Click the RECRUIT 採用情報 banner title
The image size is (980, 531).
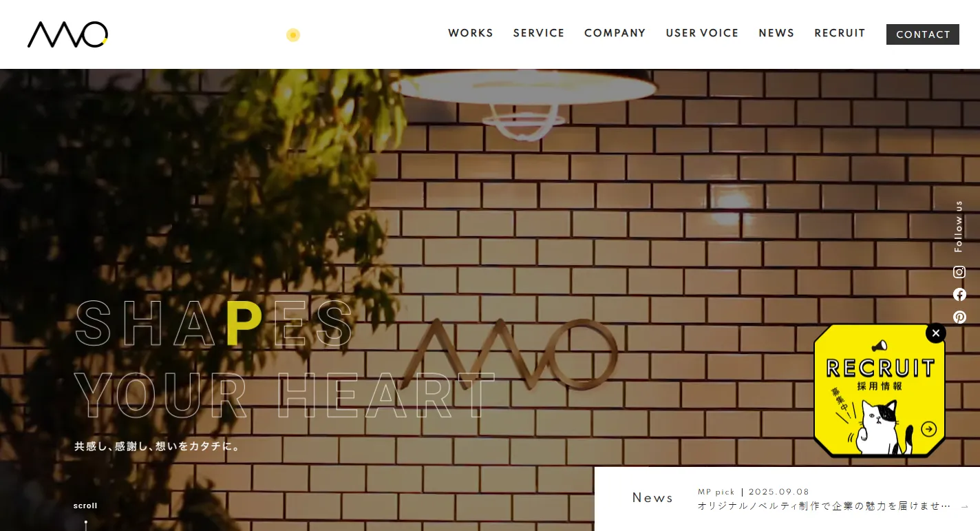point(880,375)
